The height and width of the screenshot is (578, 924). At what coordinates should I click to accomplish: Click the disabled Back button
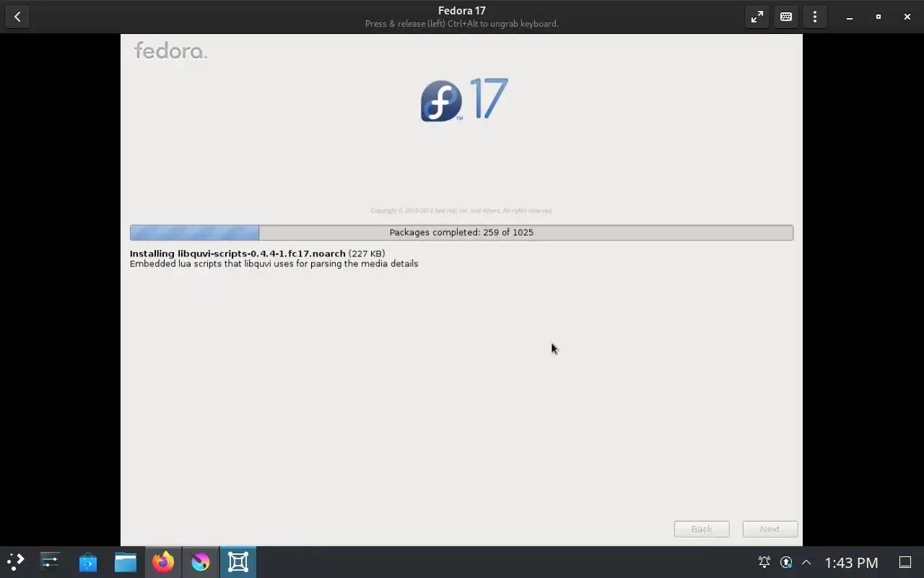[x=702, y=529]
